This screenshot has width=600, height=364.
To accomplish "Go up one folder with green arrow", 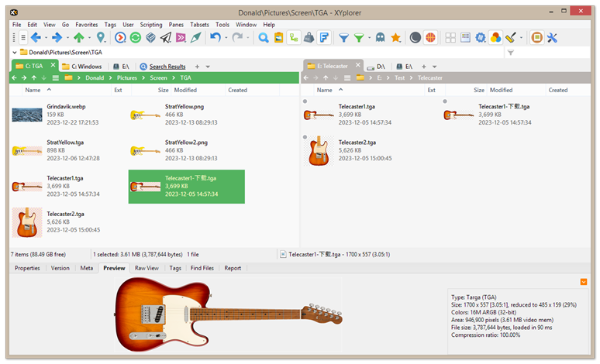I will 78,37.
